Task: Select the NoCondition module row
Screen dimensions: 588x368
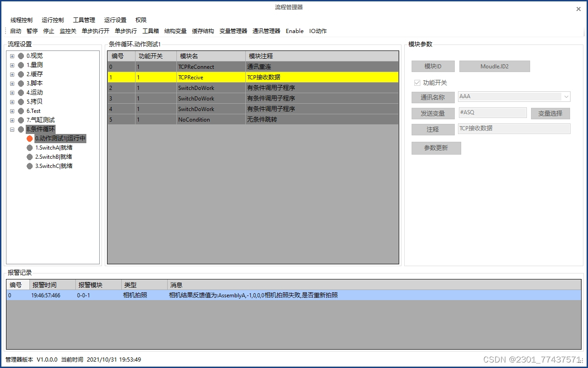Action: [x=253, y=119]
